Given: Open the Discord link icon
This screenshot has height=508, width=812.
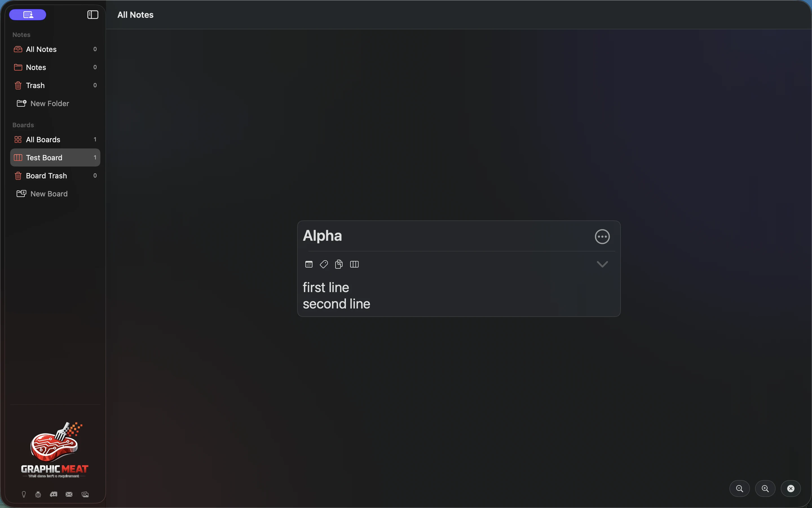Looking at the screenshot, I should click(x=54, y=494).
